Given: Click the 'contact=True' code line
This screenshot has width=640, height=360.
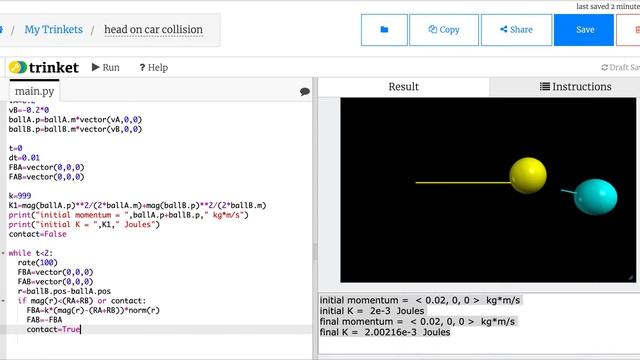Looking at the screenshot, I should click(x=53, y=329).
